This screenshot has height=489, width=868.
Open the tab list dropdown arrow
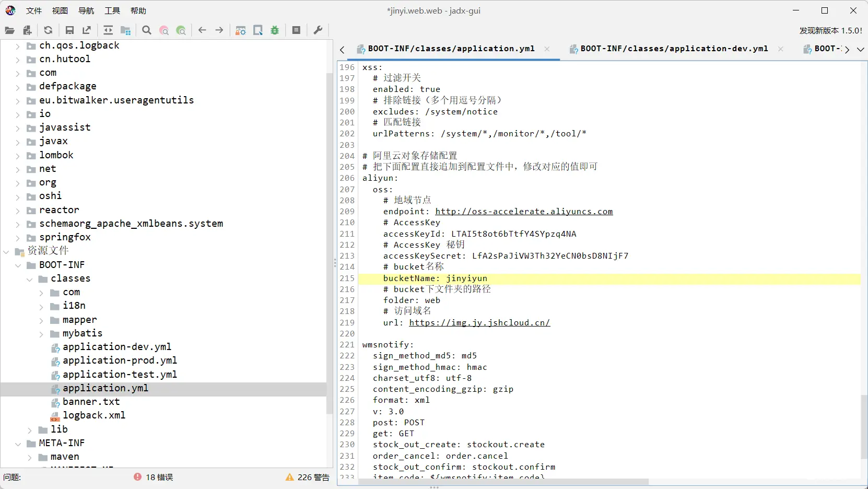pos(860,50)
